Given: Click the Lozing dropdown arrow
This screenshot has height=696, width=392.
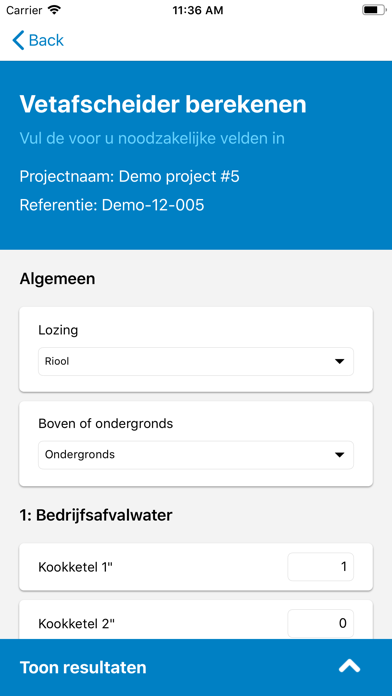Looking at the screenshot, I should [x=340, y=361].
